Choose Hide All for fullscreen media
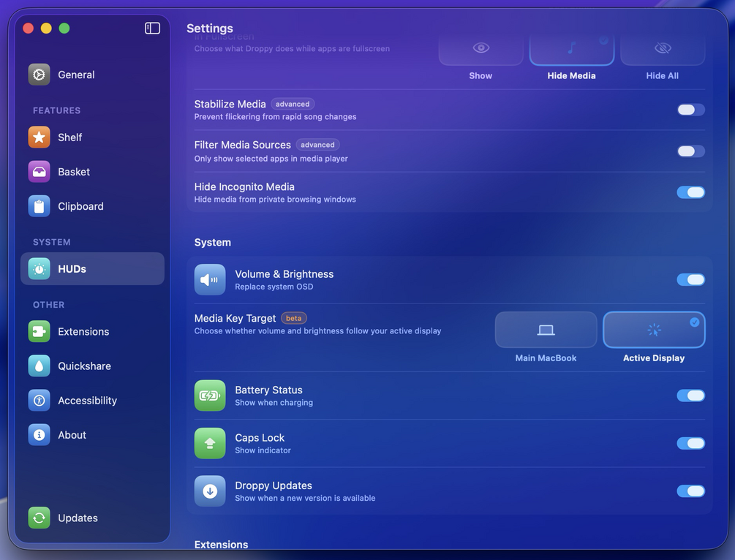The height and width of the screenshot is (560, 735). (663, 48)
